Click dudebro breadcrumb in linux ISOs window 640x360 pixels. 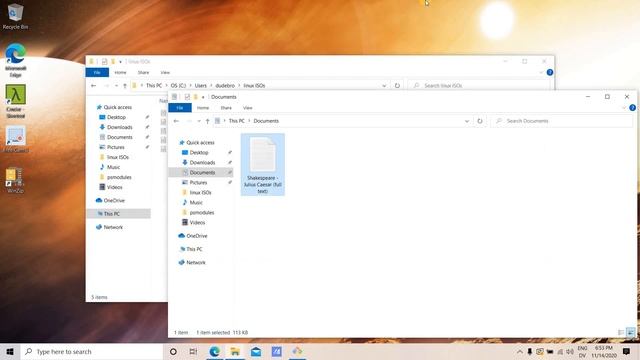[225, 85]
